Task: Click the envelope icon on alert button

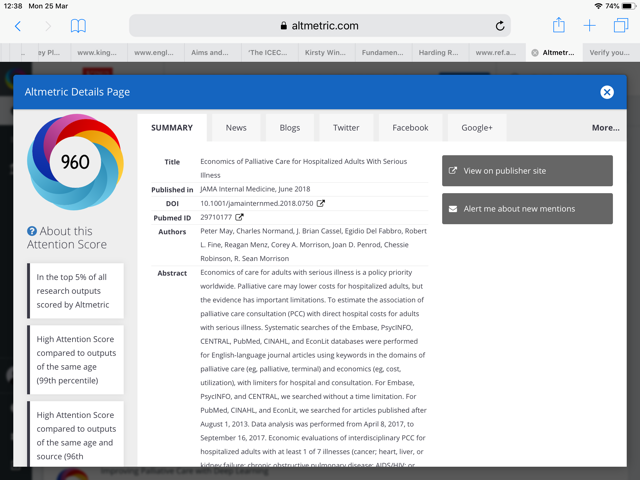Action: [453, 209]
